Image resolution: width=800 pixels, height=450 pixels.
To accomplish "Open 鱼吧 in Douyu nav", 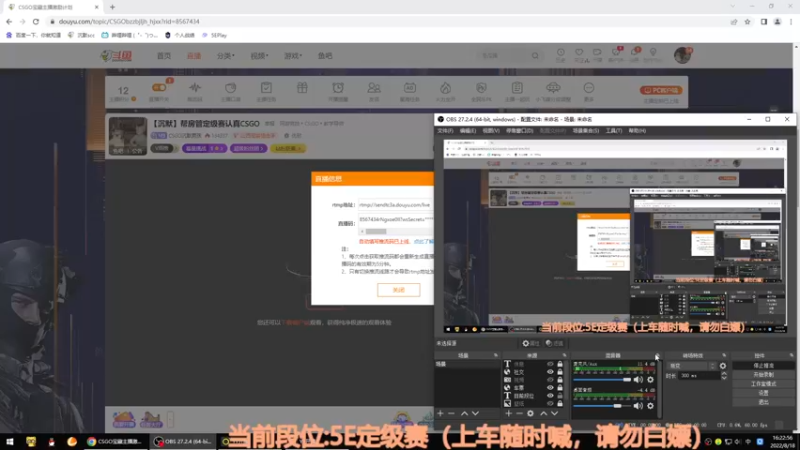I will tap(325, 56).
